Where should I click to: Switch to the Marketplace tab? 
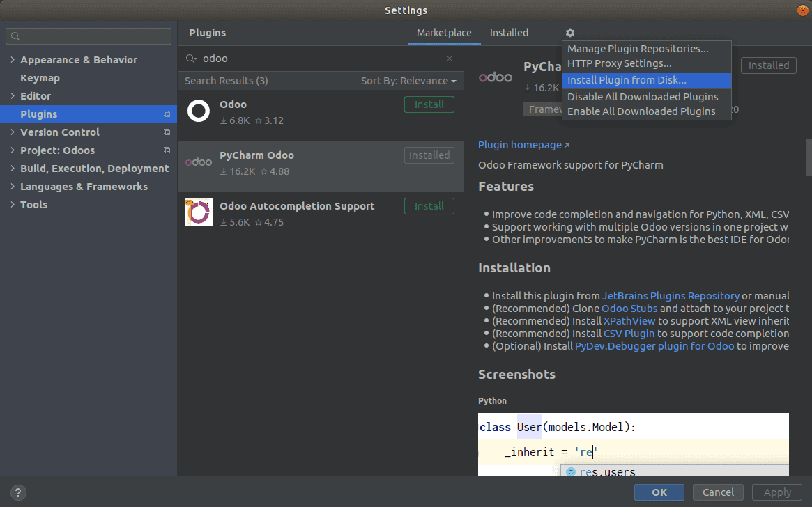444,33
